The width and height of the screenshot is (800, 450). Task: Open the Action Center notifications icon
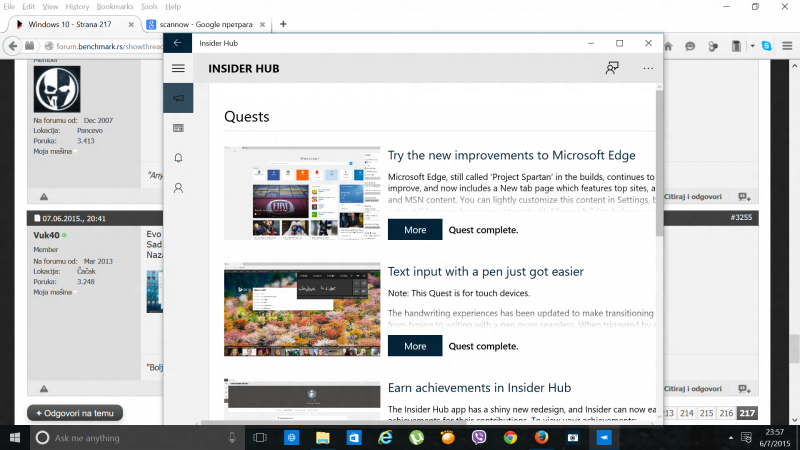click(x=746, y=438)
